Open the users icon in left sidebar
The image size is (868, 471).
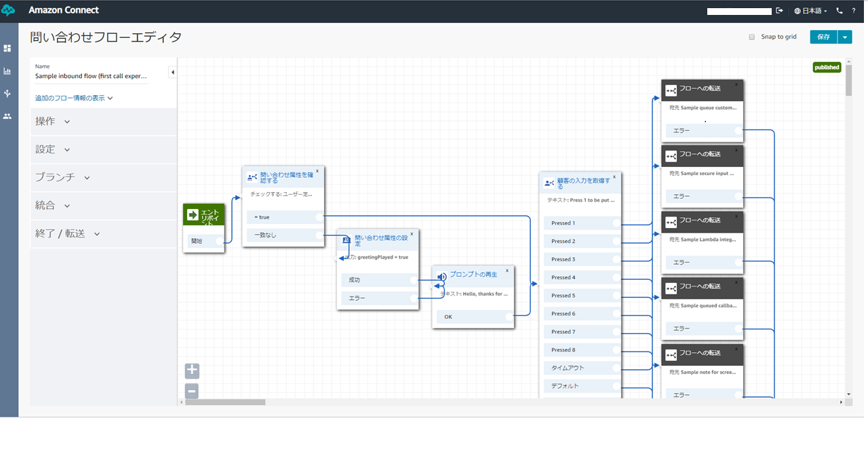coord(7,116)
